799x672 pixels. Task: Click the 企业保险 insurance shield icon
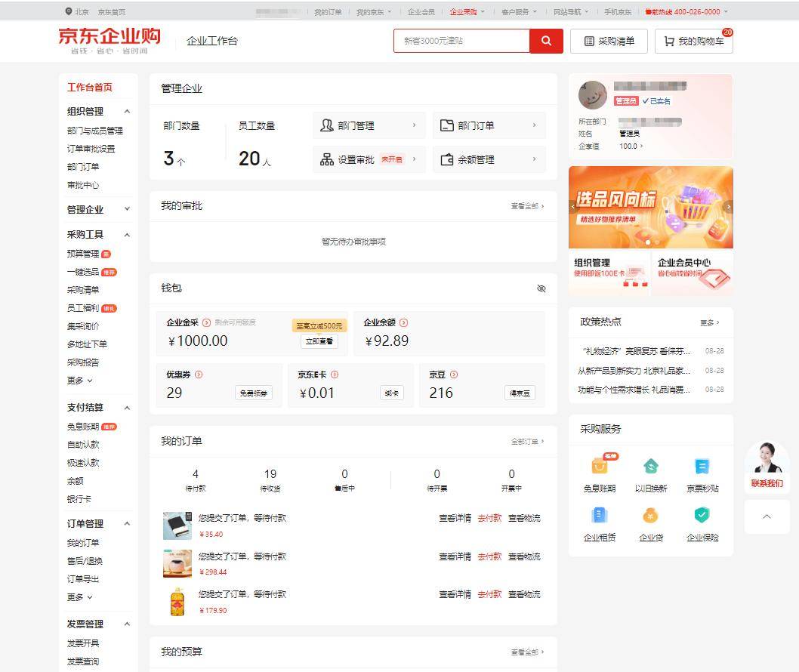702,515
